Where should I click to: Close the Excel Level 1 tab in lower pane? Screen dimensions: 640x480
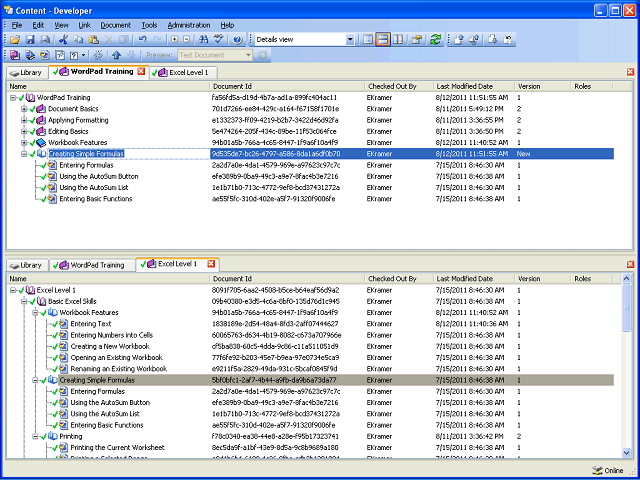click(x=211, y=264)
